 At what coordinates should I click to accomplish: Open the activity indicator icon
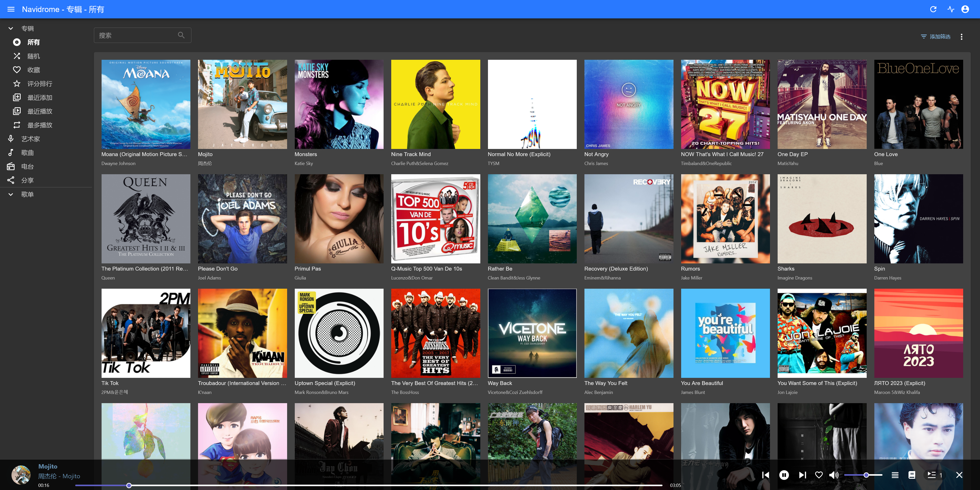coord(951,9)
